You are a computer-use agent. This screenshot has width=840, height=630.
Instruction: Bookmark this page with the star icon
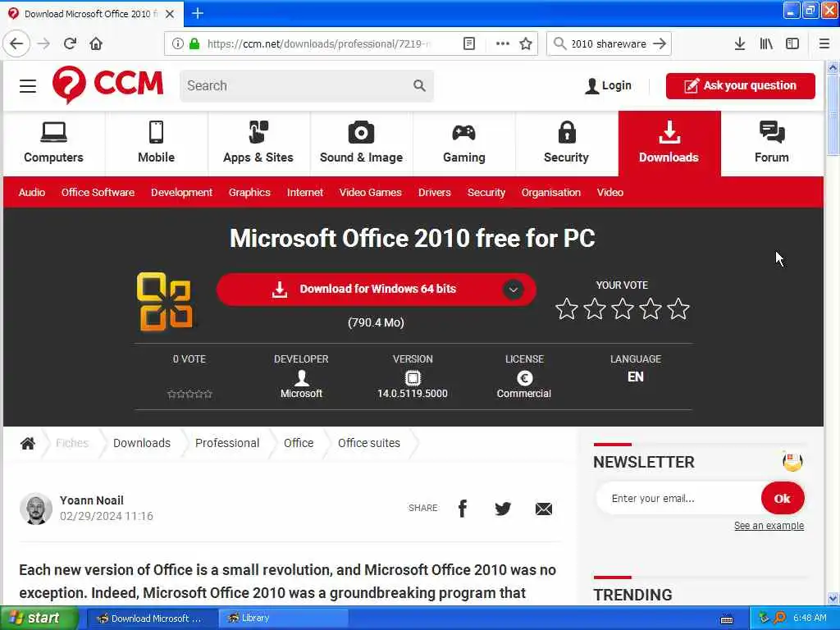click(526, 43)
